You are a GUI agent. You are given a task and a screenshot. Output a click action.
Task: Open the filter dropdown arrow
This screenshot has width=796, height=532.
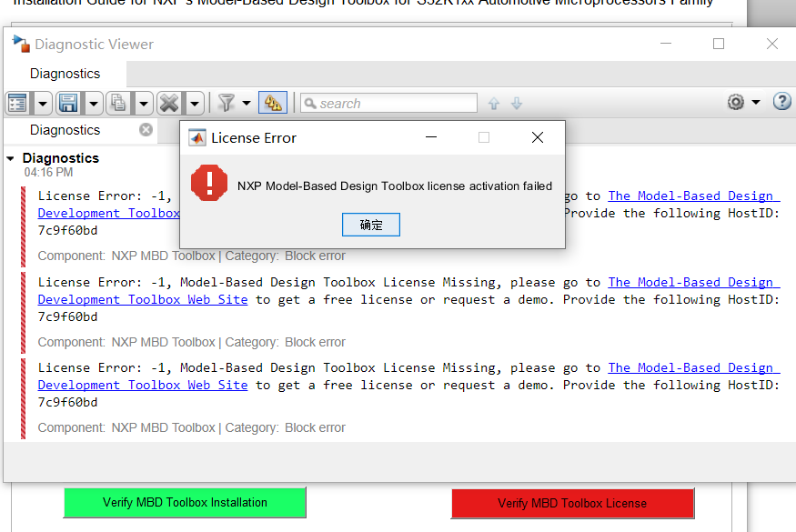point(247,103)
